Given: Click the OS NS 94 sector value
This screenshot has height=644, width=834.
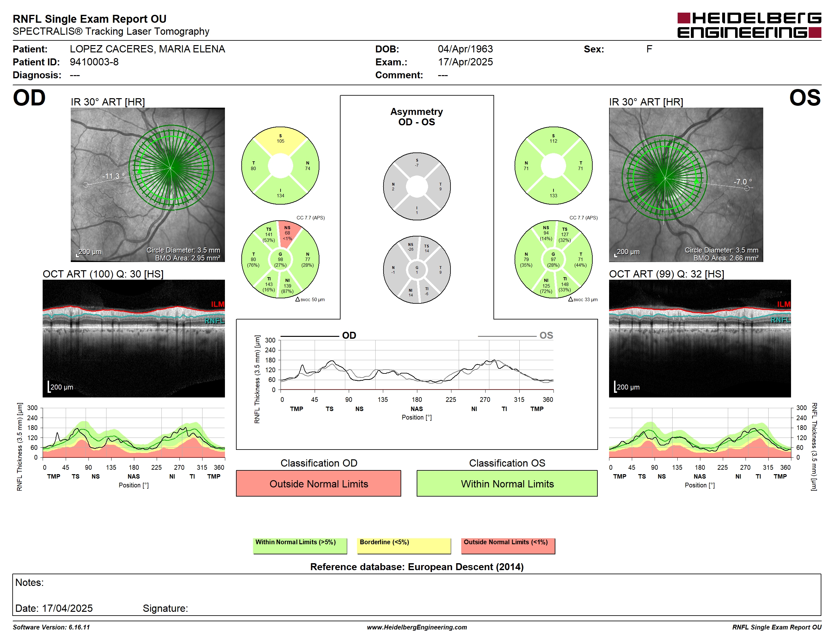Looking at the screenshot, I should (546, 234).
